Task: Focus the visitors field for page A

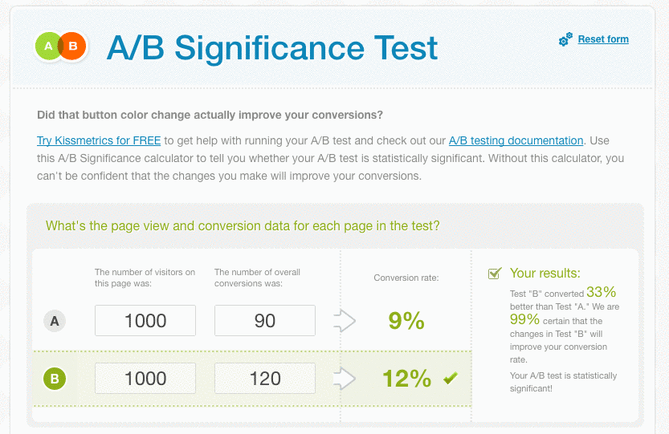Action: coord(145,321)
